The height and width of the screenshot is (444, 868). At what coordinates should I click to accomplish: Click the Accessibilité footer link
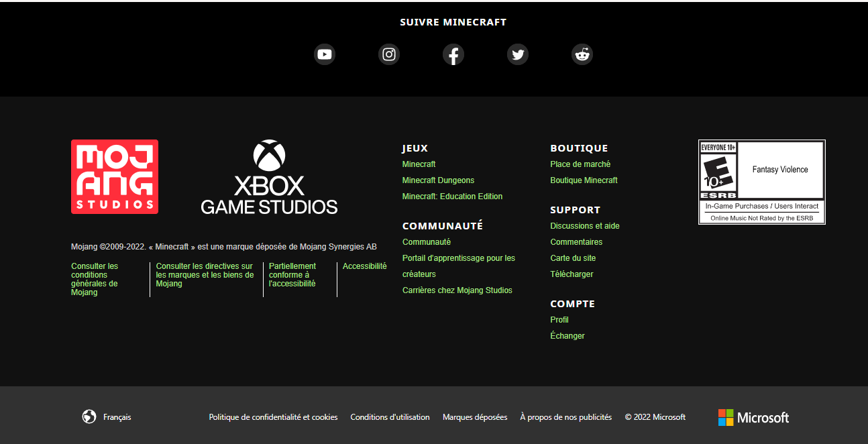pos(364,266)
